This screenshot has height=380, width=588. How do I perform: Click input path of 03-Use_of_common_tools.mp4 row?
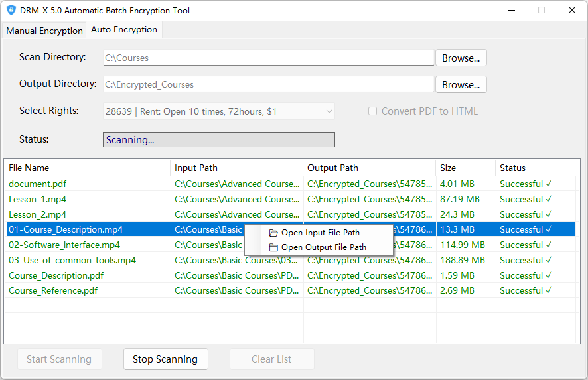coord(237,261)
